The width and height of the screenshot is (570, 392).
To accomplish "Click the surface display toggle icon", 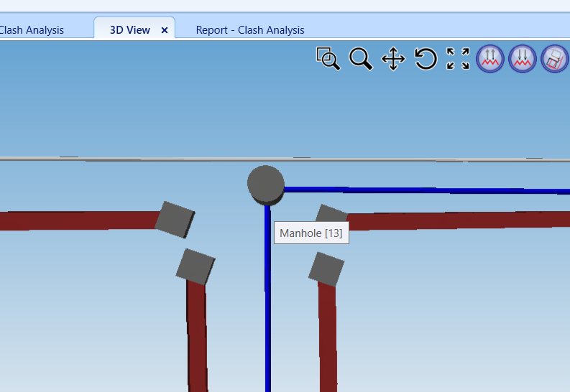I will coord(555,58).
